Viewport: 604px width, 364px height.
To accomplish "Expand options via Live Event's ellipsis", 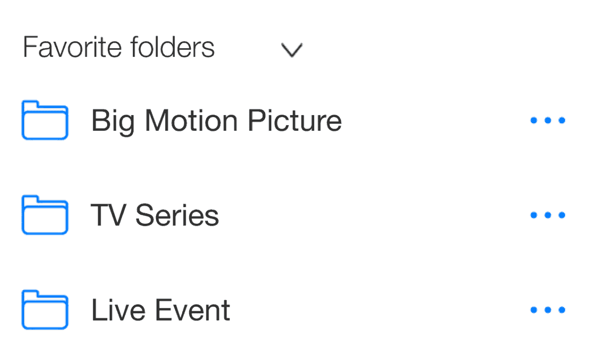I will point(548,310).
